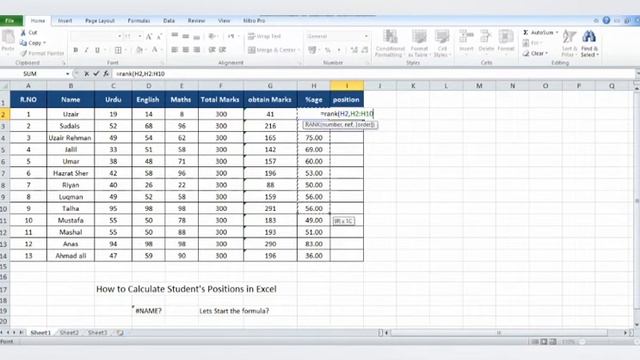This screenshot has width=640, height=360.
Task: Center text horizontally in cell
Action: point(186,50)
